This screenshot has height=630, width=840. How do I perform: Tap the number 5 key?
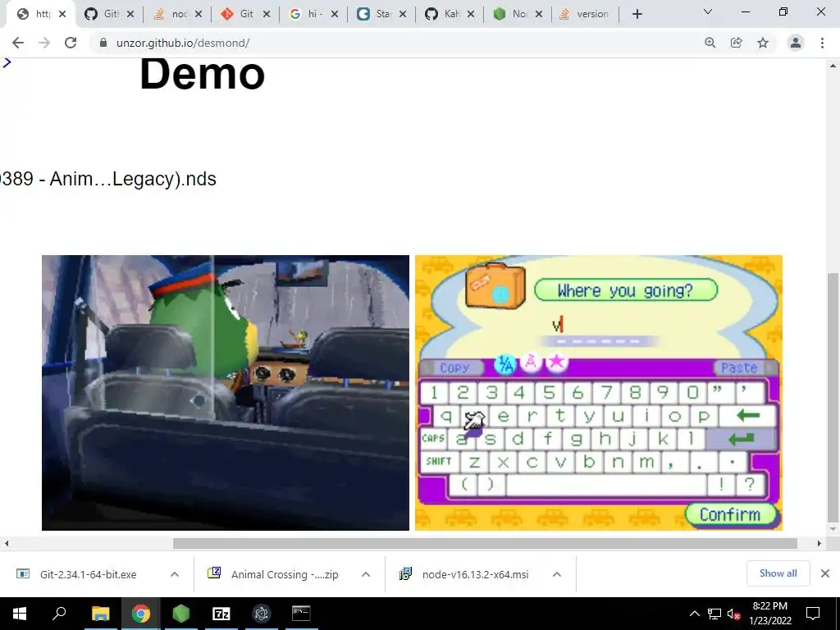point(549,393)
